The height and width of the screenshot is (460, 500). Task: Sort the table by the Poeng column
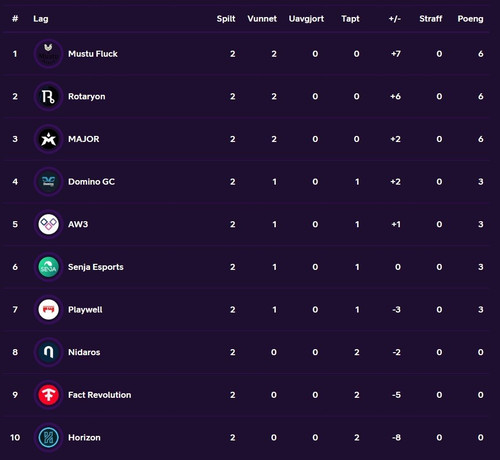470,19
